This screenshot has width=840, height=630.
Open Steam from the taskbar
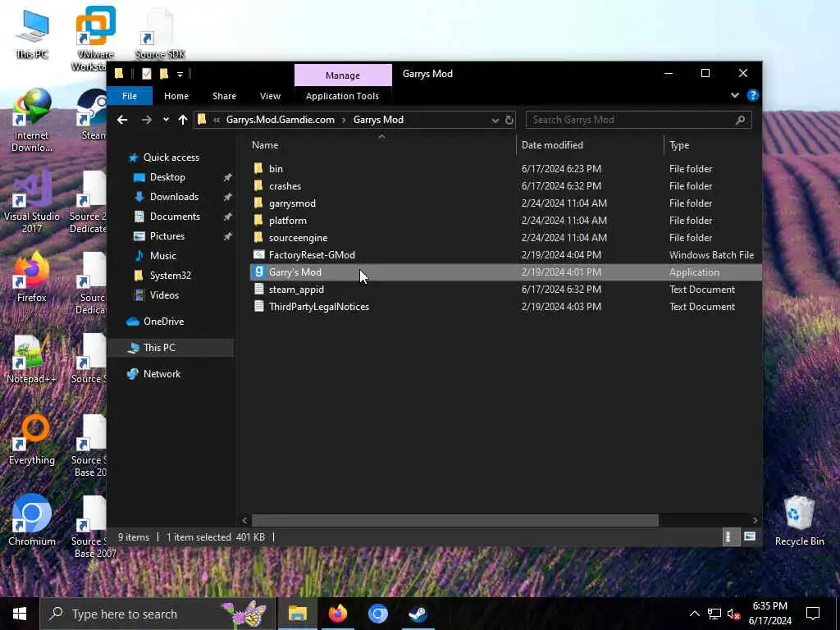[418, 614]
